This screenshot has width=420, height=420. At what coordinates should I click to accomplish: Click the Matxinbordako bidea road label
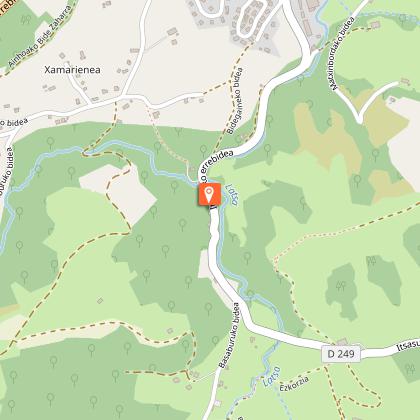pyautogui.click(x=343, y=54)
